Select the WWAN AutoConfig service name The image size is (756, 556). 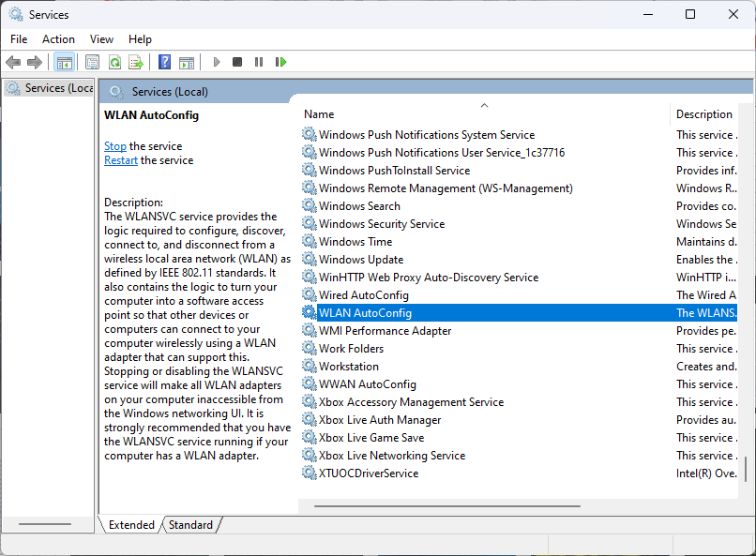[368, 384]
